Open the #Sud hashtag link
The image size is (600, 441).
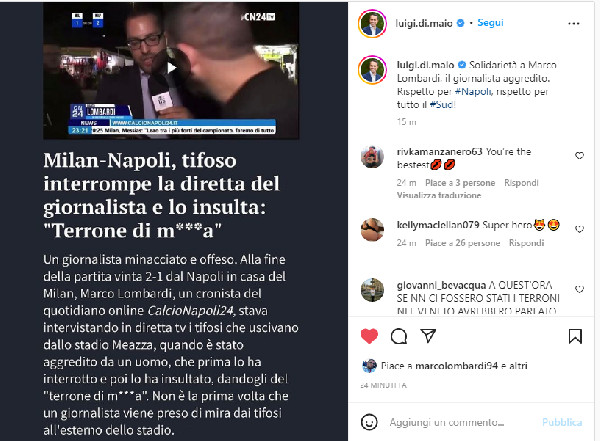pos(442,105)
